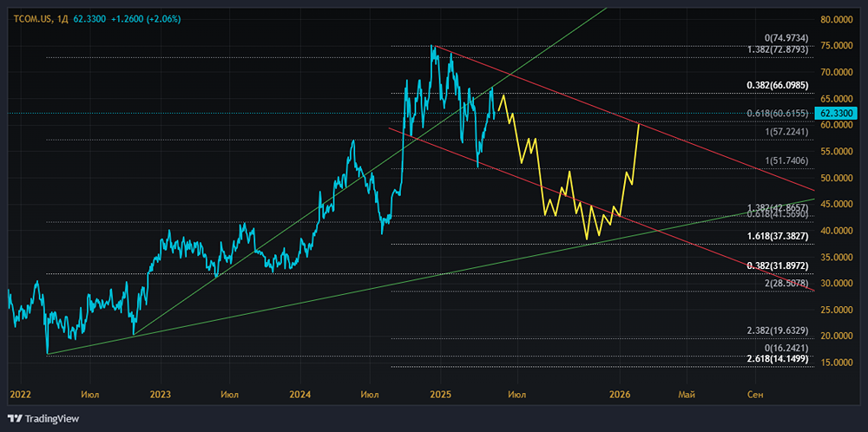Screen dimensions: 868x432
Task: Click Fibonacci label 2.618(14.1499)
Action: tap(778, 359)
